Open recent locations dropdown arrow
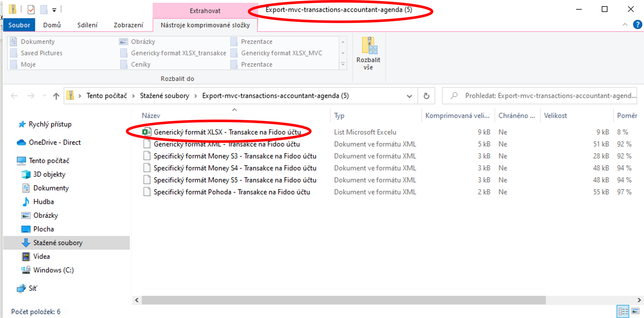This screenshot has width=644, height=318. pyautogui.click(x=44, y=96)
